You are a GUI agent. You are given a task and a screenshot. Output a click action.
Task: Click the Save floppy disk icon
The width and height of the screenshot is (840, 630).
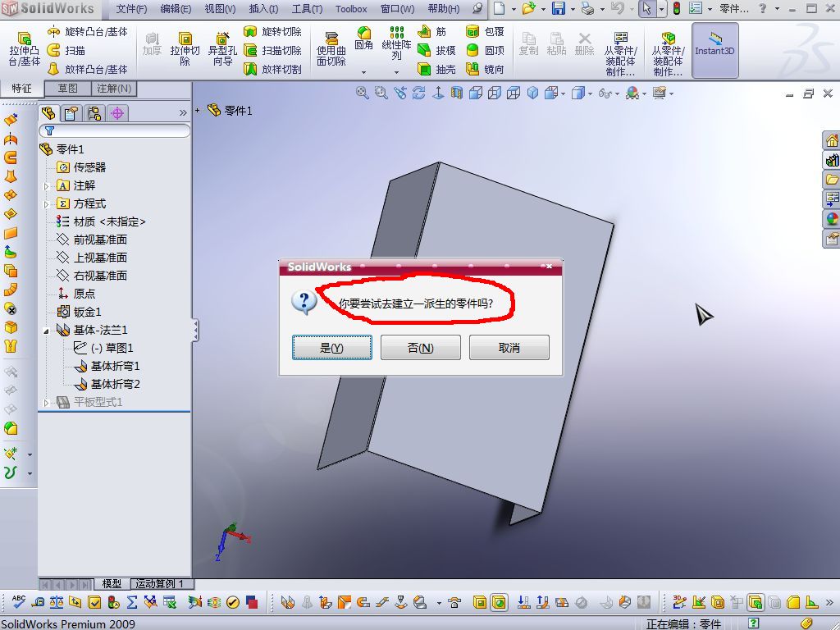click(559, 8)
